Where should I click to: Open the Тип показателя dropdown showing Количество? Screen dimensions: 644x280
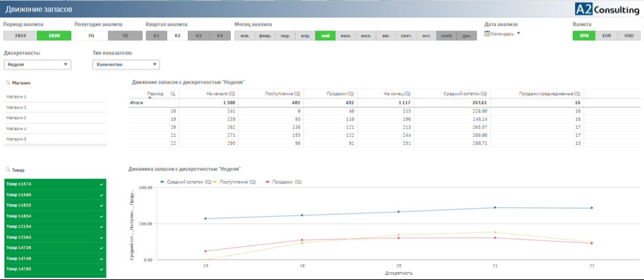pos(126,64)
